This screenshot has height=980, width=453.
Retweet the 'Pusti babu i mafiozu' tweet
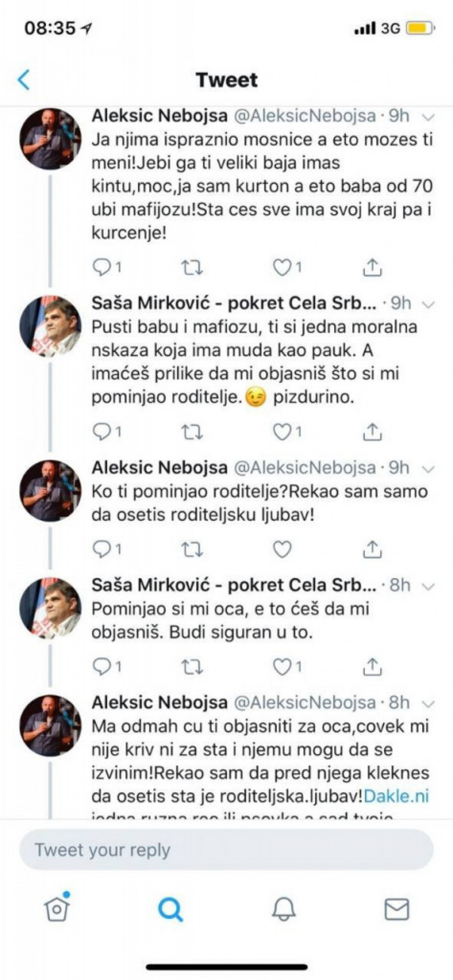coord(191,432)
